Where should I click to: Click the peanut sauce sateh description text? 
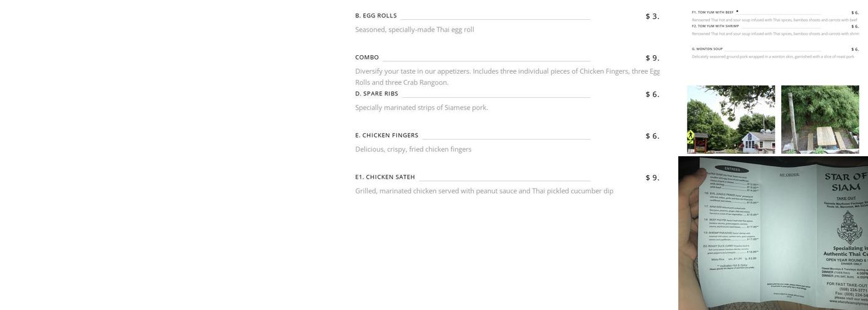tap(484, 191)
